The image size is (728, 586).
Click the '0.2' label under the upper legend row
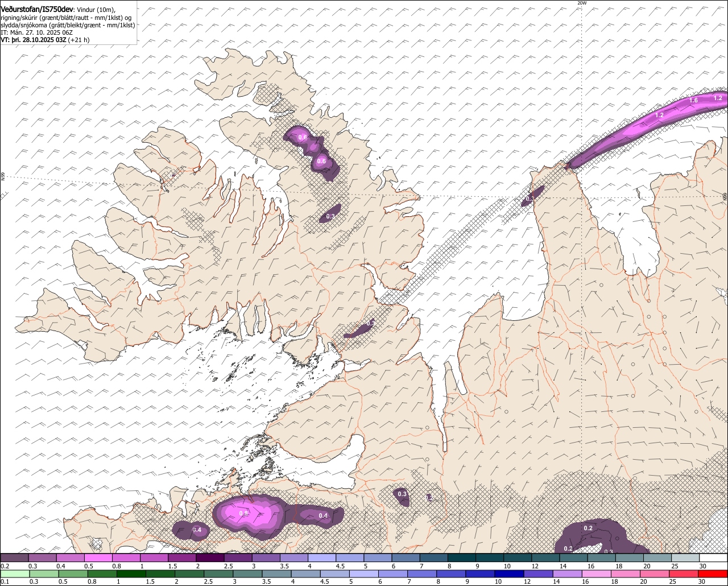tap(5, 566)
